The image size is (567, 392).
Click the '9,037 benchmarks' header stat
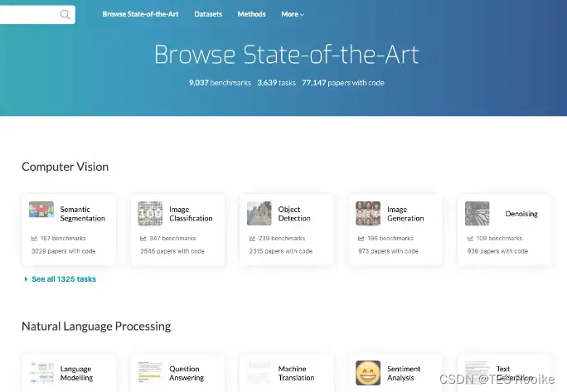220,83
